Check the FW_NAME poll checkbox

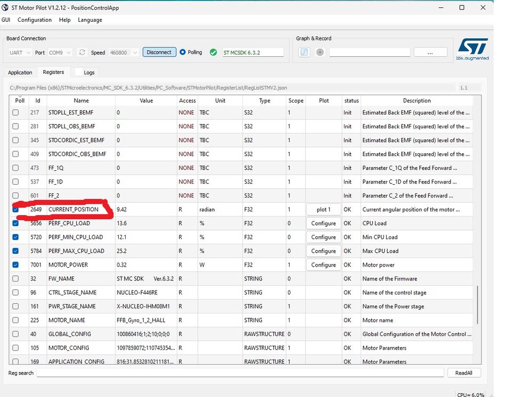point(15,279)
